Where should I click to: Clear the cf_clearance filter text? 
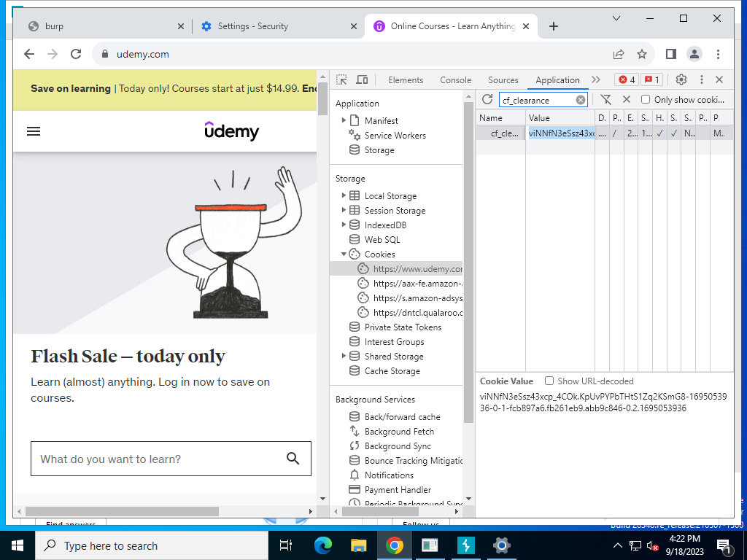point(580,100)
